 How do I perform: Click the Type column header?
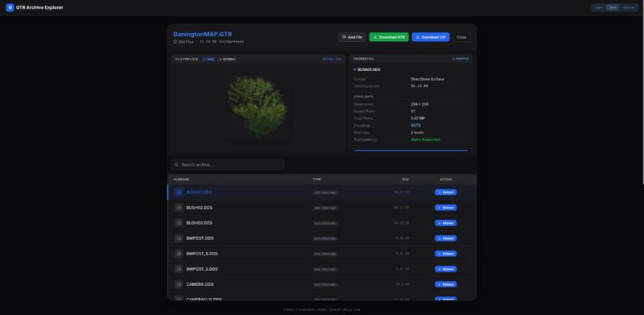[316, 180]
